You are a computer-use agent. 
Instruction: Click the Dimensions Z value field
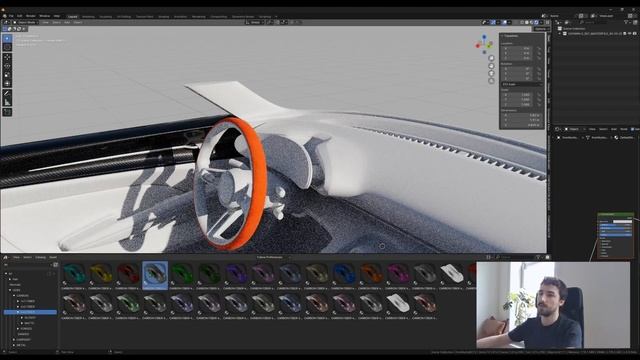click(522, 125)
